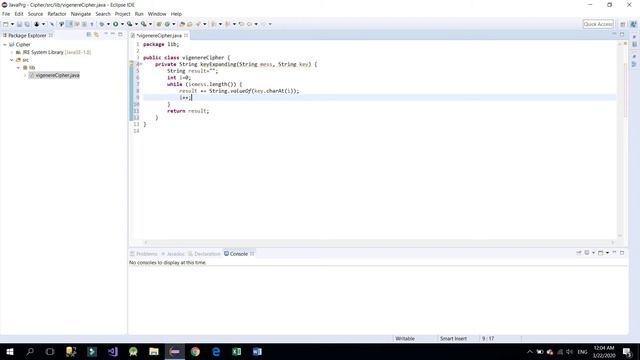The width and height of the screenshot is (640, 360).
Task: Click the green Run button
Action: coord(116,24)
